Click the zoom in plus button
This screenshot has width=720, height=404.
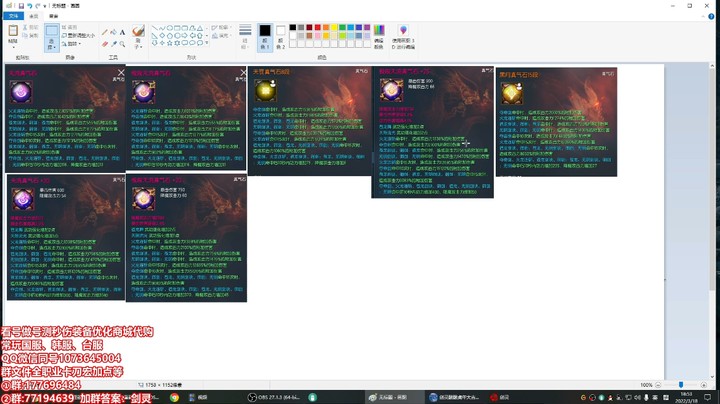click(x=703, y=385)
